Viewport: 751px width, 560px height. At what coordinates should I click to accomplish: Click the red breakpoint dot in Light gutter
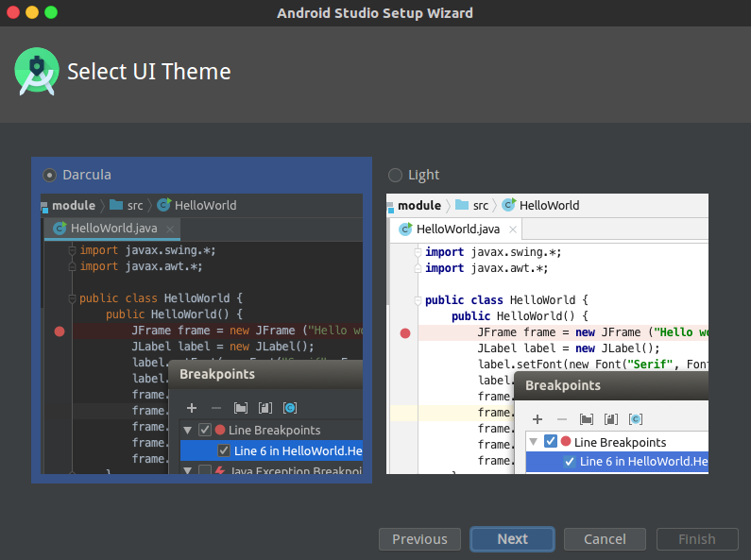click(x=405, y=333)
